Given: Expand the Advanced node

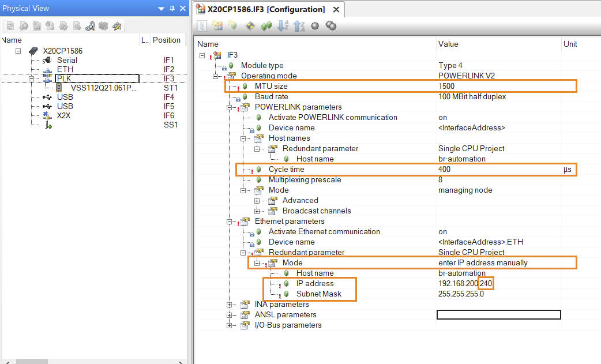Looking at the screenshot, I should [x=257, y=201].
